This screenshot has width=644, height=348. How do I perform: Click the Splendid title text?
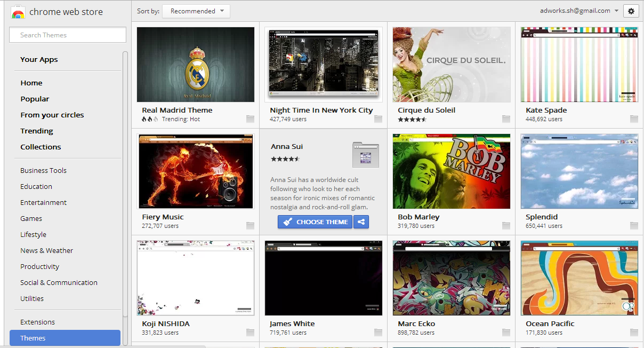[x=542, y=217]
